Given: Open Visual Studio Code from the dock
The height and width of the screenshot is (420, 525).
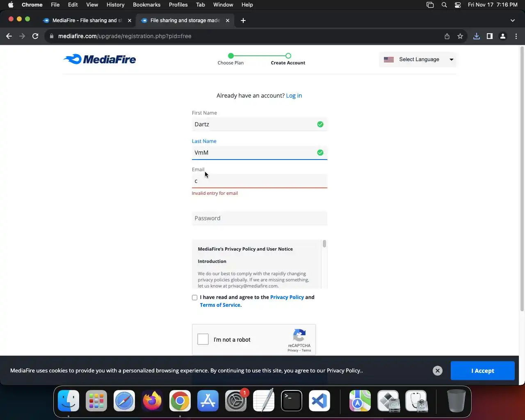Looking at the screenshot, I should [x=320, y=401].
